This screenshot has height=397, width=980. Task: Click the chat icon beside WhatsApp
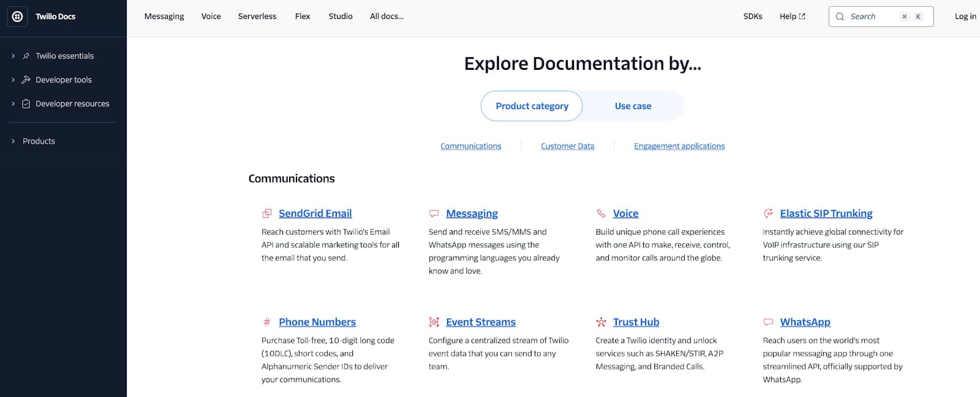768,322
